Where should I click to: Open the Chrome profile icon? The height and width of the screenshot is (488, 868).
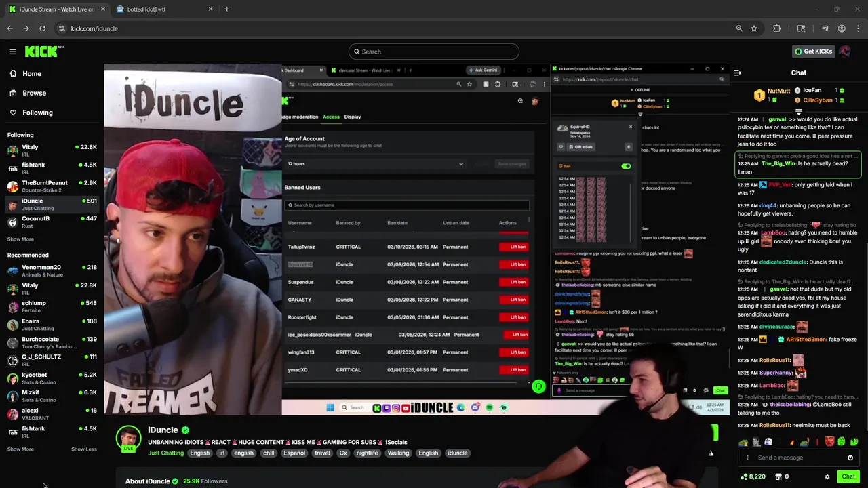click(x=842, y=28)
